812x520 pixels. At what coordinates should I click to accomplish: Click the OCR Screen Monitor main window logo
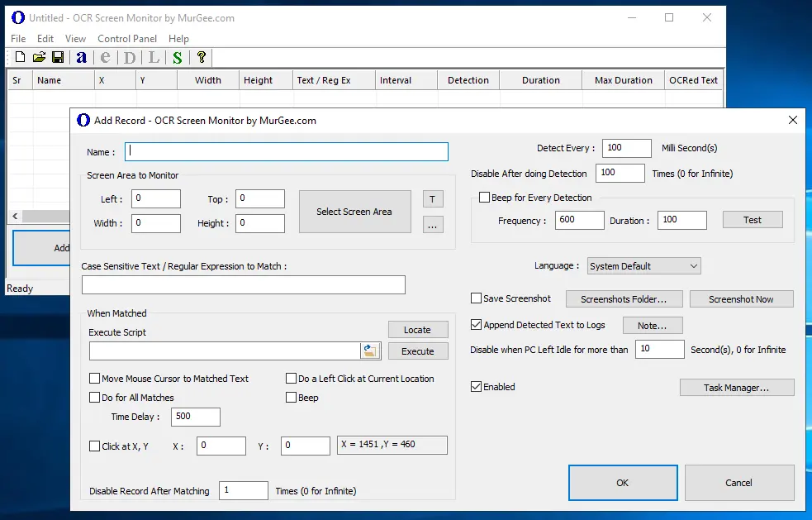tap(18, 17)
